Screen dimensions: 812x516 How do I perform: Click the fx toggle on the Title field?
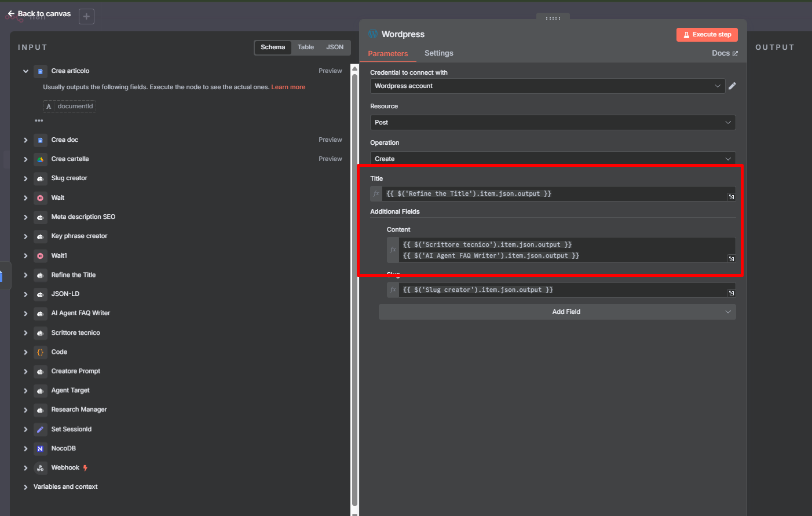[x=376, y=193]
